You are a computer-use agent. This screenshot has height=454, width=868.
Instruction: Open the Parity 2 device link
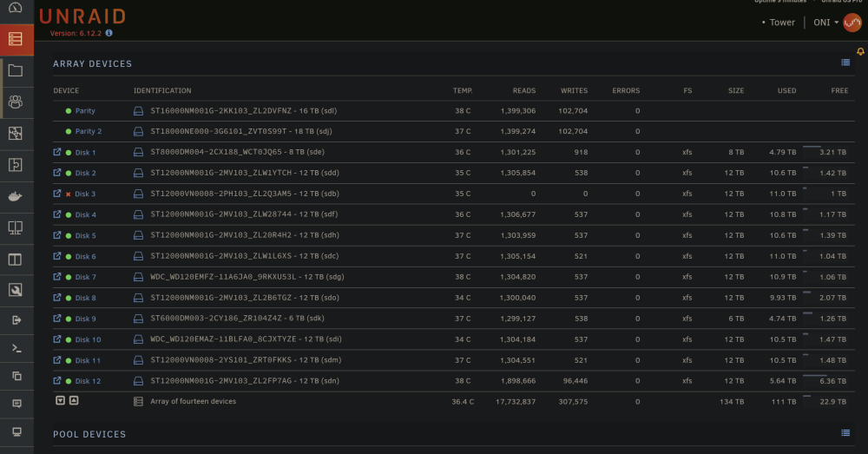click(89, 131)
